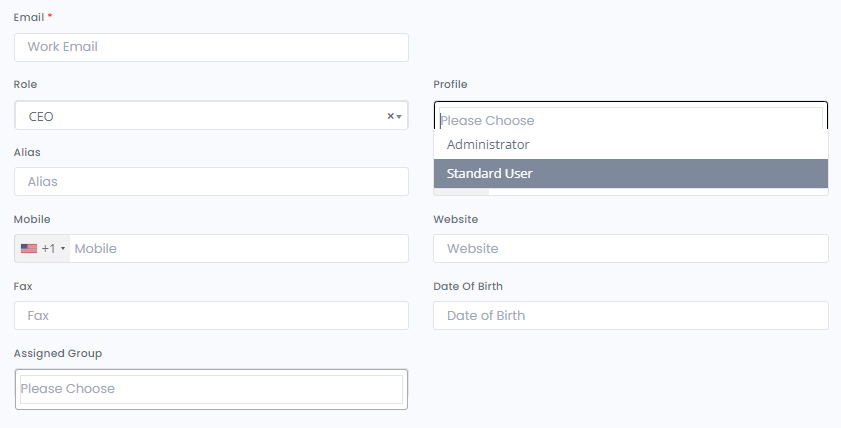Click the Mobile field label
The width and height of the screenshot is (841, 428).
(32, 219)
